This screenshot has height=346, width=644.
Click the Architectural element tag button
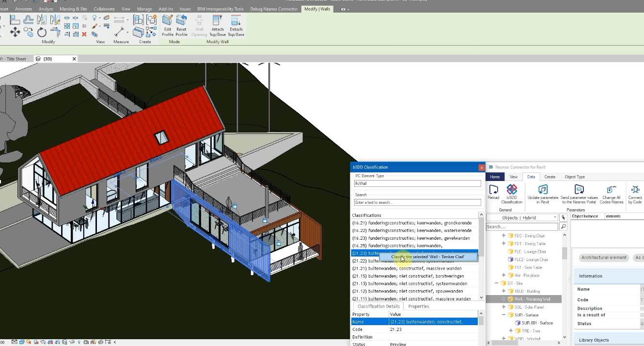(x=604, y=258)
